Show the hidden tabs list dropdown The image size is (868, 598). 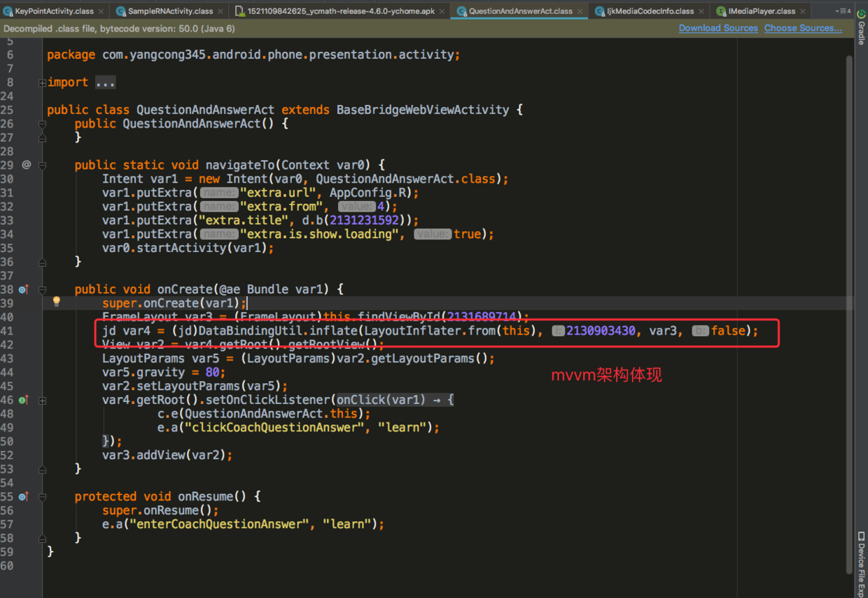coord(843,11)
